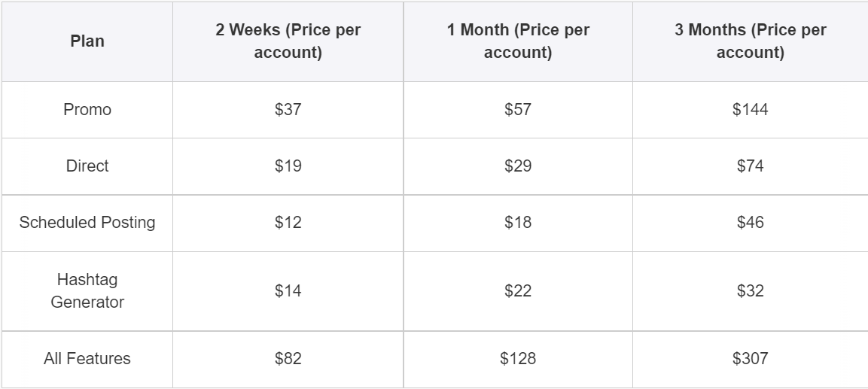Click the Scheduled Posting 1 Month price $18
868x389 pixels.
point(518,223)
